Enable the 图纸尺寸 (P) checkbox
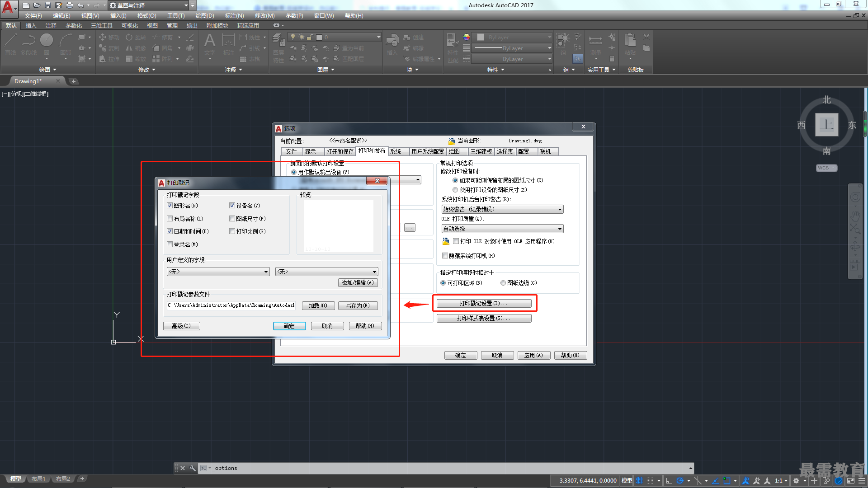 (x=232, y=219)
